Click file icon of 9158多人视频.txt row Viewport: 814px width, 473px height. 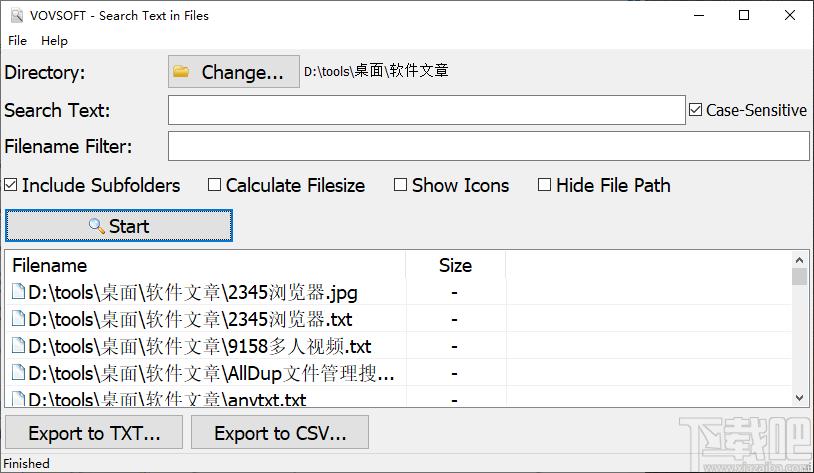[18, 346]
